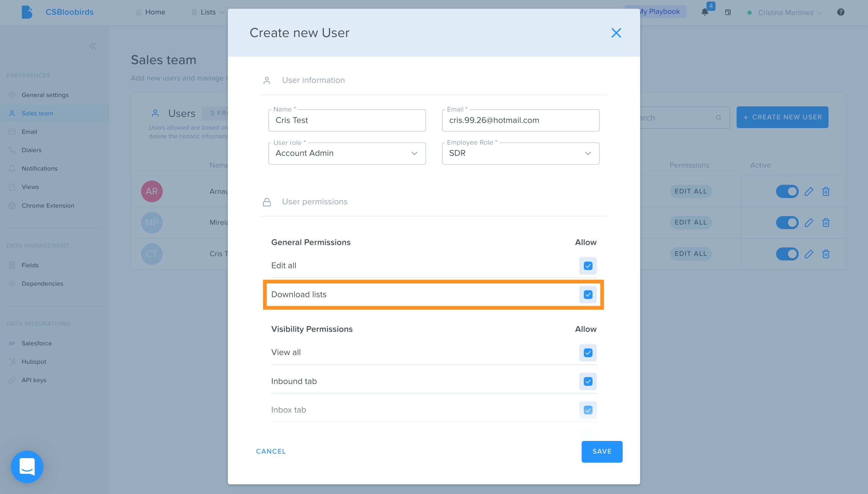The width and height of the screenshot is (868, 494).
Task: Toggle Active switch for Arnau row
Action: pos(787,191)
